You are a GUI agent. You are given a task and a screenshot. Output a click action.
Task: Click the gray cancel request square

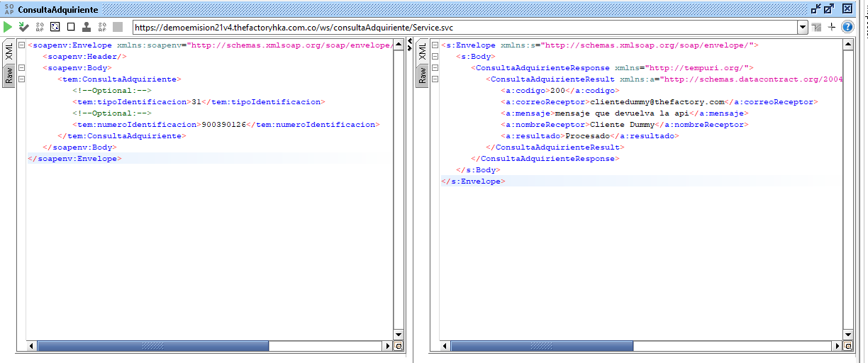118,27
